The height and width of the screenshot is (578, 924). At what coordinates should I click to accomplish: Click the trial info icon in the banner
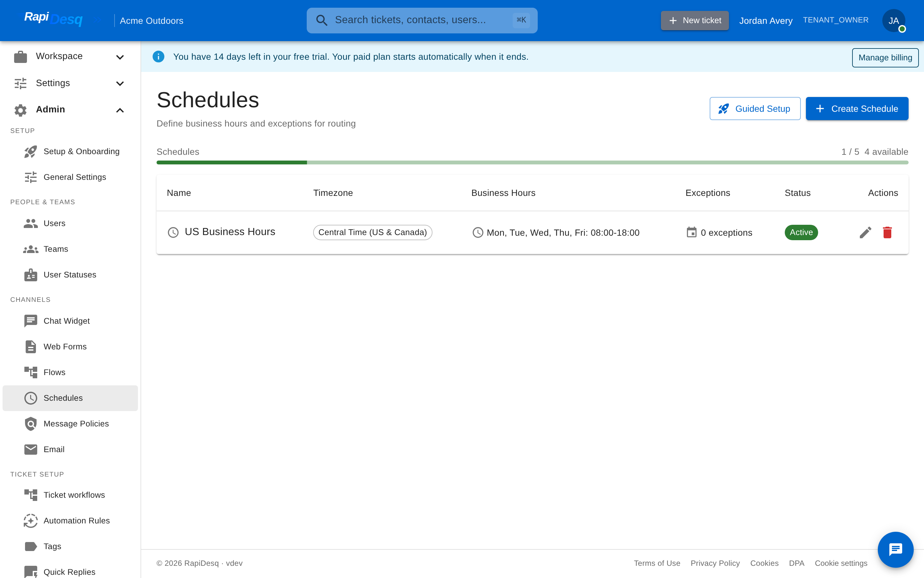158,57
